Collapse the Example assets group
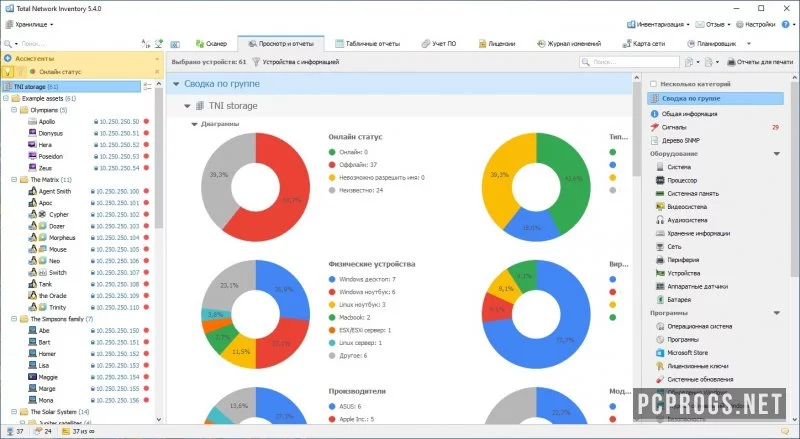 (6, 99)
